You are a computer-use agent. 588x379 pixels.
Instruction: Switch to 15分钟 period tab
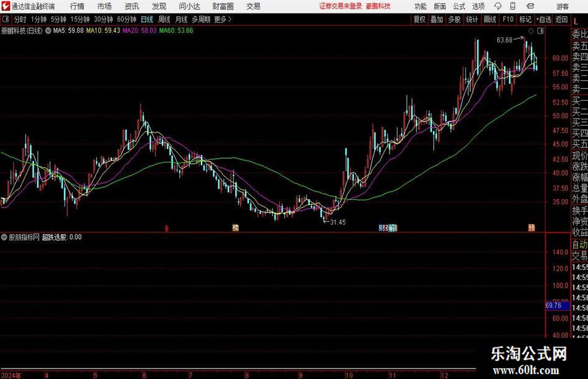tap(80, 19)
